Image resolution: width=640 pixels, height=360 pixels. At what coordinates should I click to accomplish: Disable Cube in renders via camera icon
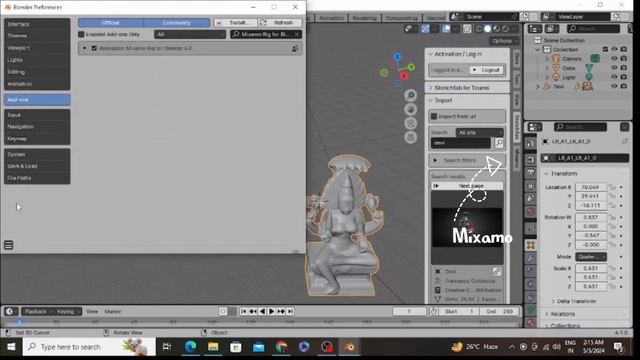(624, 68)
